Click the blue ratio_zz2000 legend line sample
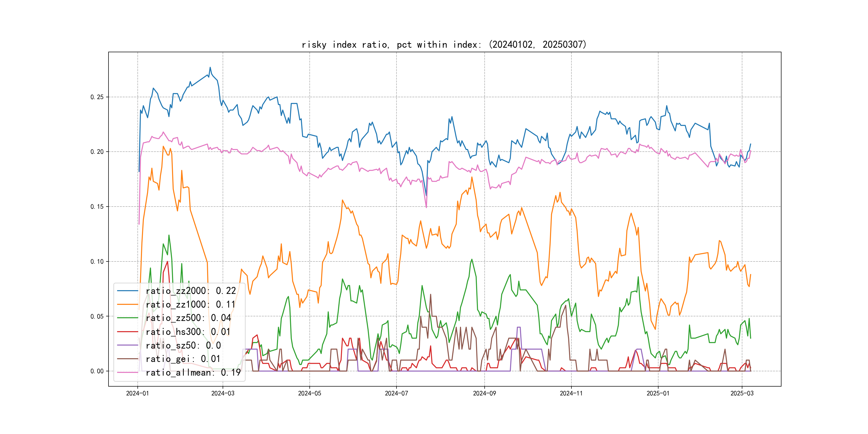868x434 pixels. click(127, 290)
